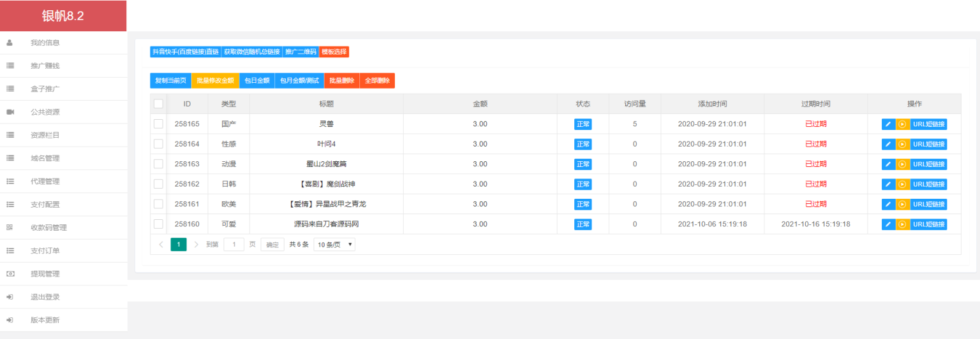Open the 10 条/页 page size dropdown

[334, 245]
